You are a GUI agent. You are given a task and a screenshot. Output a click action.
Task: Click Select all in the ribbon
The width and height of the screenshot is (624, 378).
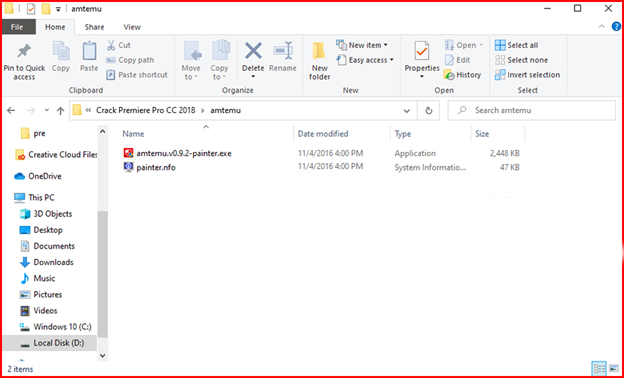coord(516,45)
